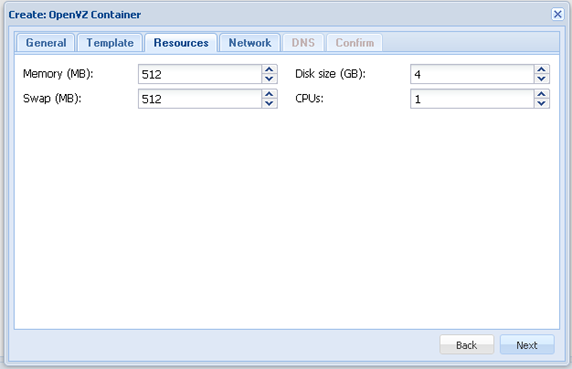Decrease Disk size (GB) with down arrow
The height and width of the screenshot is (369, 572).
542,79
